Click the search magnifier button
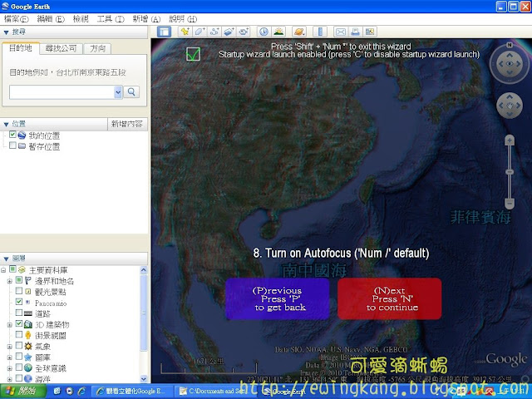Viewport: 532px width, 399px height. pos(131,92)
